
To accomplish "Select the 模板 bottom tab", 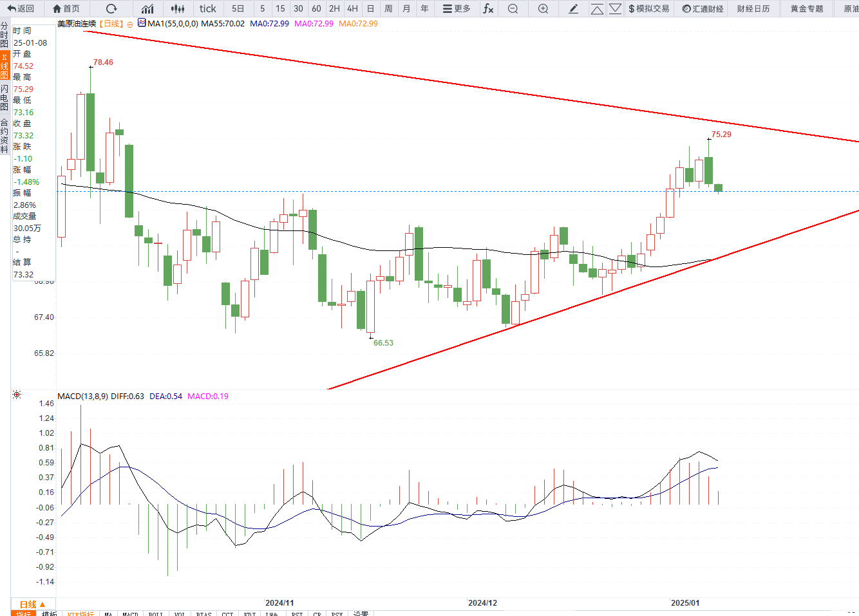I will pyautogui.click(x=50, y=613).
